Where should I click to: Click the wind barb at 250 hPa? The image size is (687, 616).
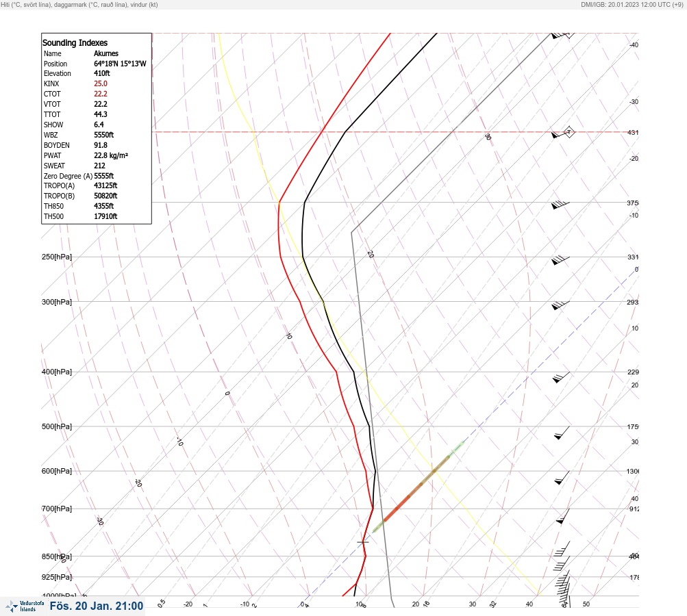pyautogui.click(x=560, y=259)
